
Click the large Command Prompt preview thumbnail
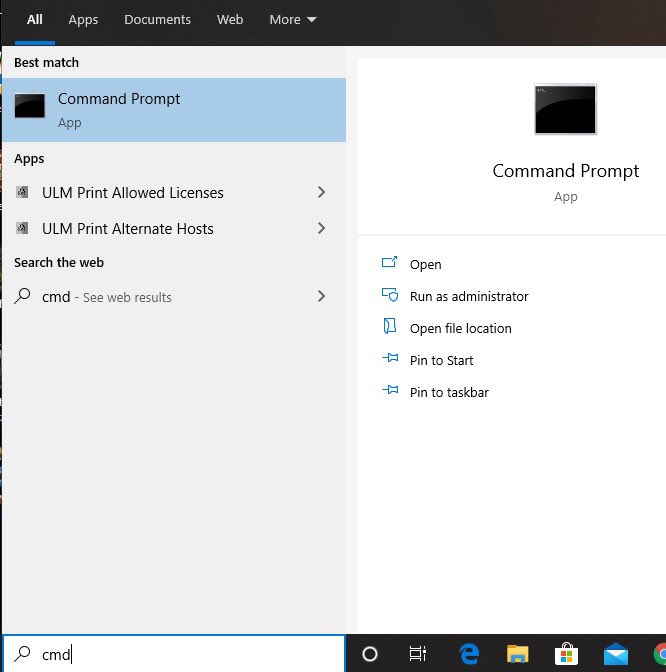pyautogui.click(x=565, y=109)
